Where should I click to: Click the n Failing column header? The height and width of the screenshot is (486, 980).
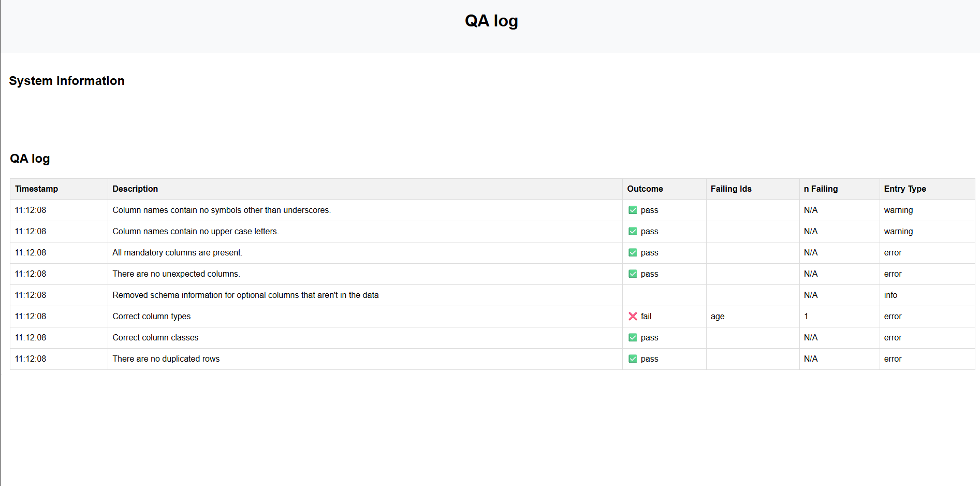[x=821, y=189]
